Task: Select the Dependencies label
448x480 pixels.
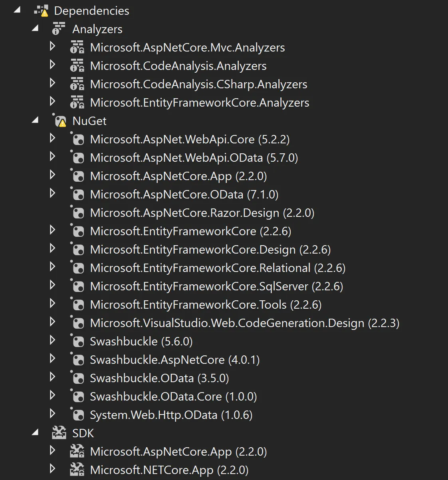Action: 92,11
